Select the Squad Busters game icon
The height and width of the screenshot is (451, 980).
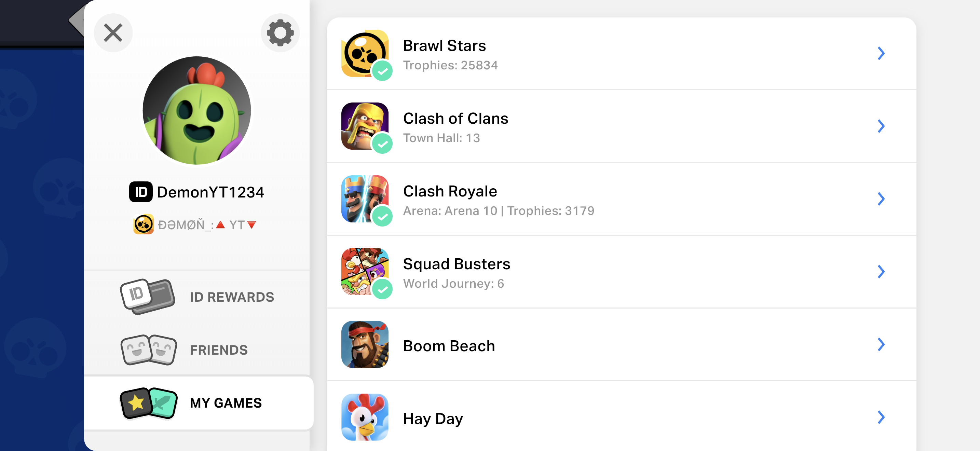click(x=365, y=272)
